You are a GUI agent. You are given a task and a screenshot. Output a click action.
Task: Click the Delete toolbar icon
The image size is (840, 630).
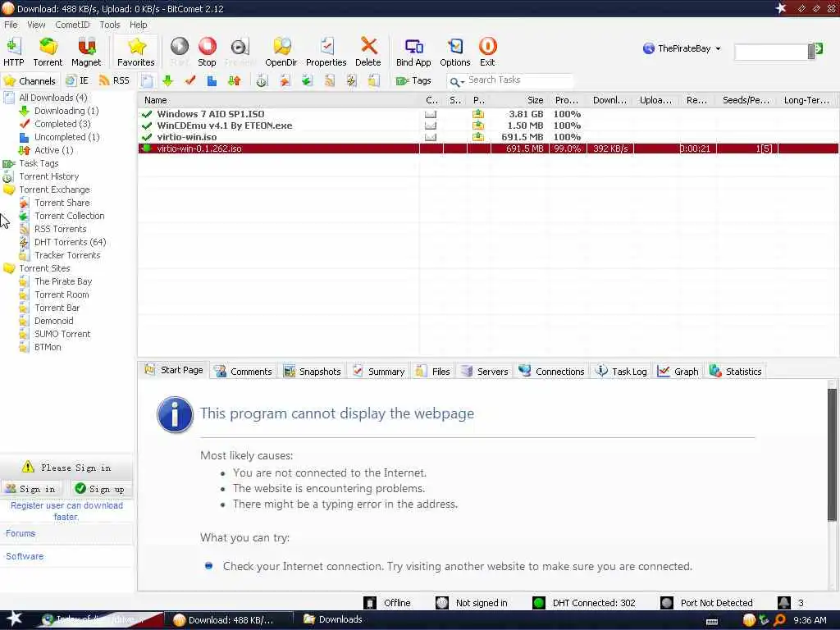pos(368,52)
